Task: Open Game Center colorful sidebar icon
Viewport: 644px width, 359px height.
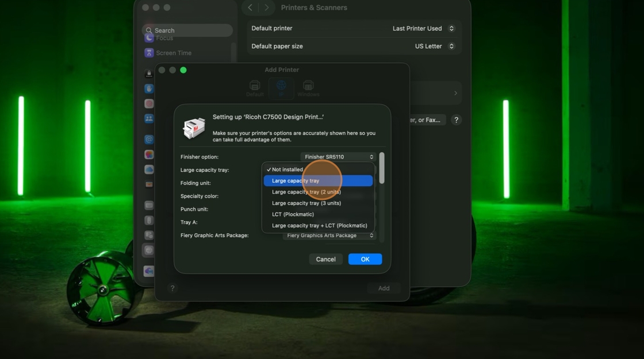Action: tap(149, 155)
